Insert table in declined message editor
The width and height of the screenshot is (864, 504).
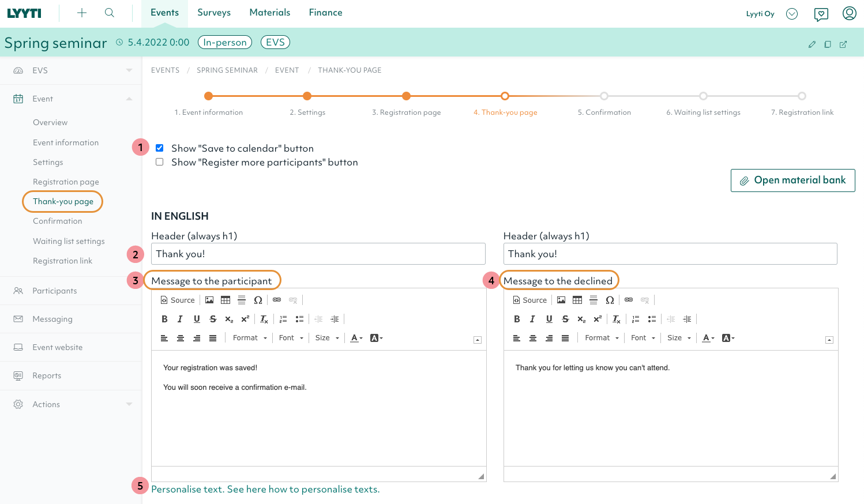(577, 300)
